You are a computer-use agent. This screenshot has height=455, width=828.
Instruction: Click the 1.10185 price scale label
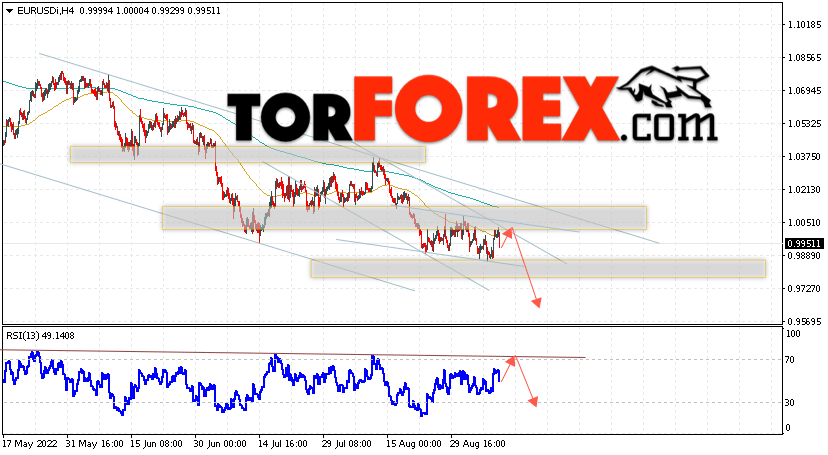point(804,25)
